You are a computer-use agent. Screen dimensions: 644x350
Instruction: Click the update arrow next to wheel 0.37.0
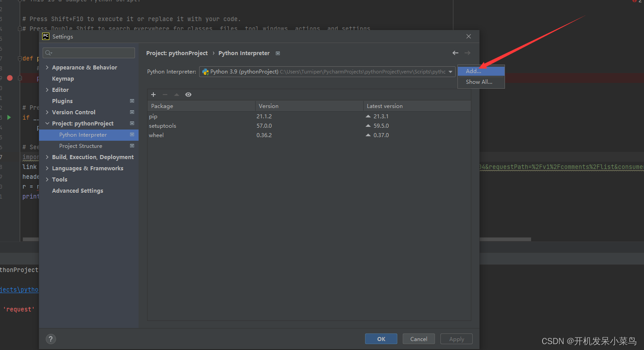pos(369,135)
